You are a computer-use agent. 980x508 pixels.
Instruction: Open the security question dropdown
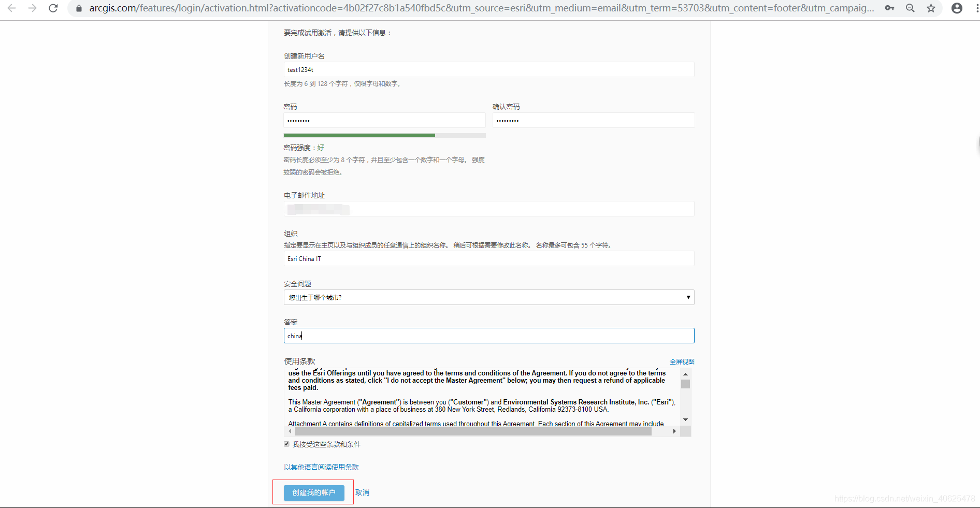point(489,297)
